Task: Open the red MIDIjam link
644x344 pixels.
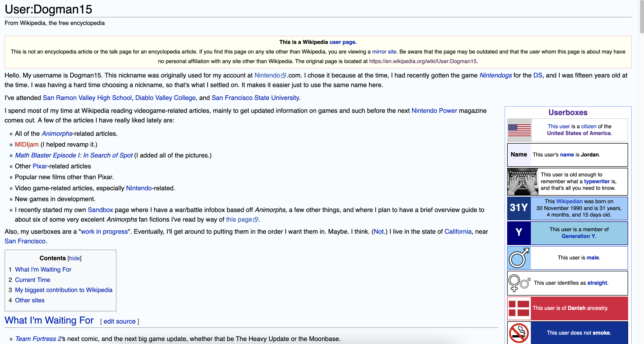Action: 27,145
